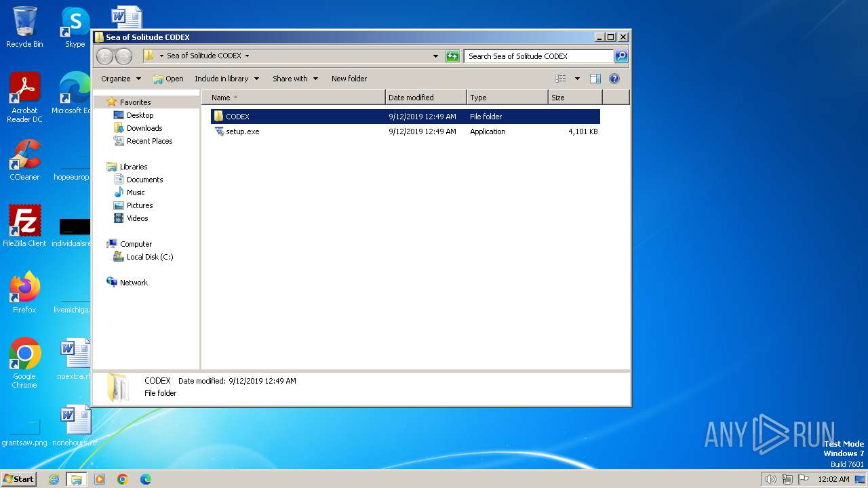Screen dimensions: 868x488
Task: Open Microsoft Edge from the taskbar
Action: pyautogui.click(x=145, y=479)
